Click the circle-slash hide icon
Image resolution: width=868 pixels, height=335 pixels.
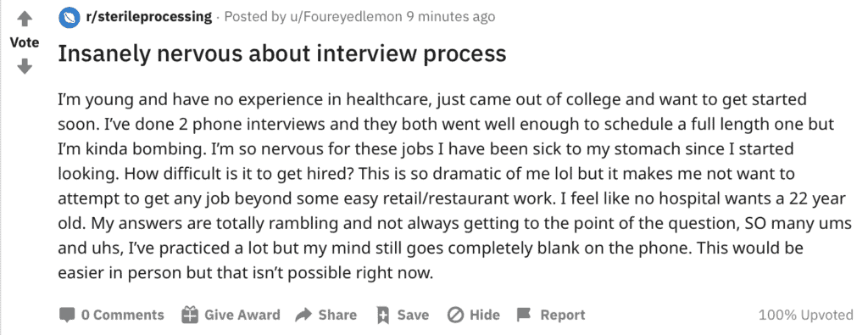tap(455, 315)
